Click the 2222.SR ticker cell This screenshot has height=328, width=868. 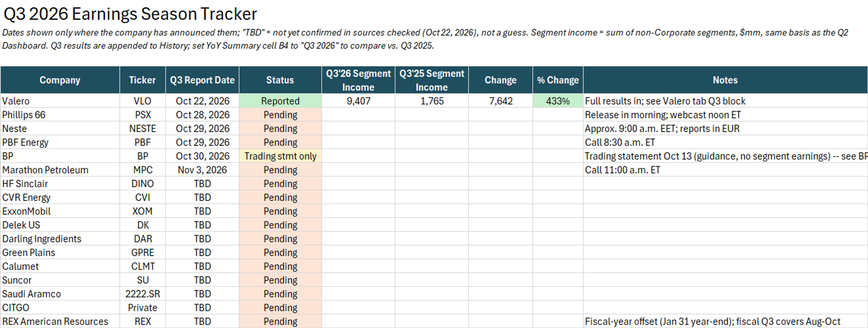[x=143, y=294]
